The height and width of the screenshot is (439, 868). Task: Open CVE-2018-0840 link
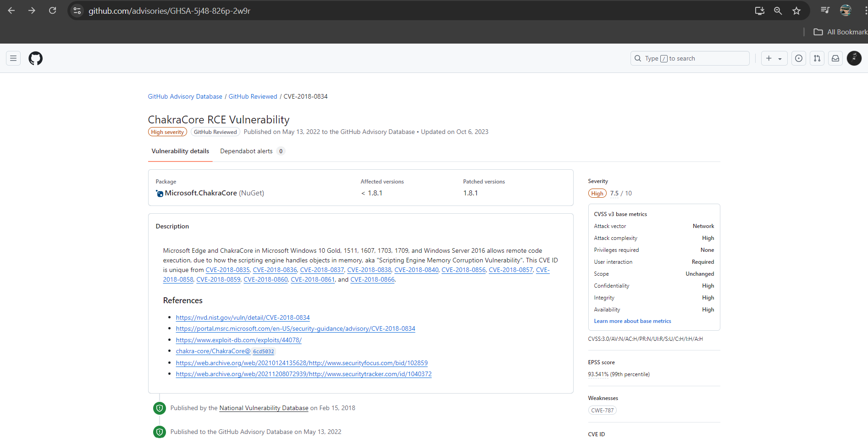416,270
